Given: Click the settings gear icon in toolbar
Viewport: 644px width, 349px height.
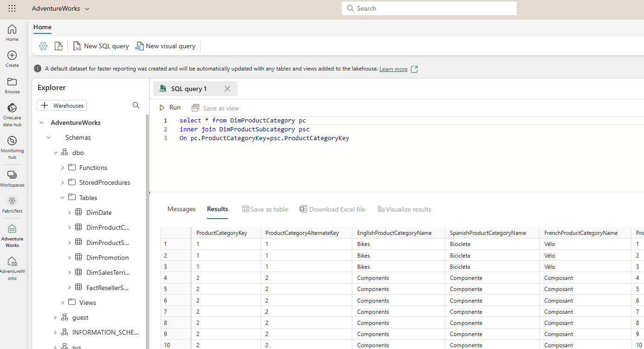Looking at the screenshot, I should point(43,46).
